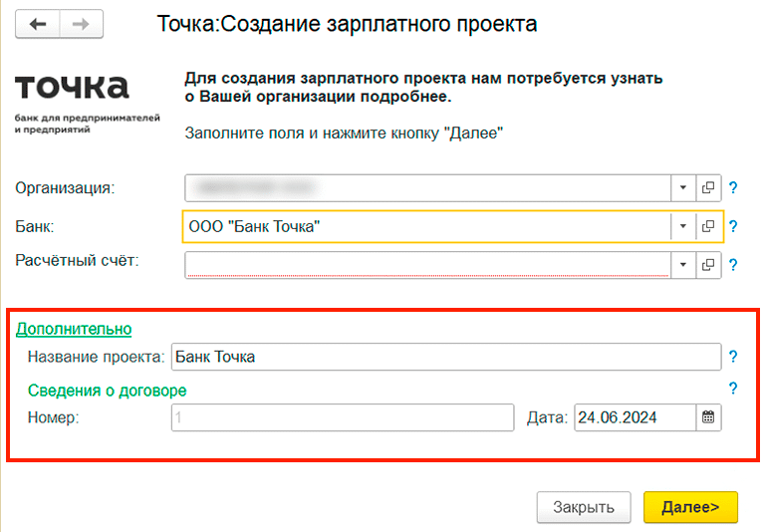
Task: Show help for Сведения о договоре
Action: pos(733,389)
